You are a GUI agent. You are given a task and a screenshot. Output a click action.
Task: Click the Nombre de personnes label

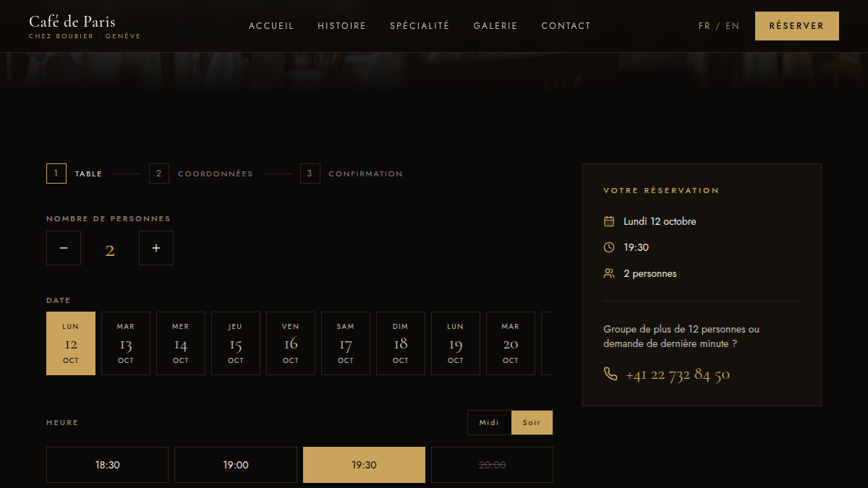109,218
